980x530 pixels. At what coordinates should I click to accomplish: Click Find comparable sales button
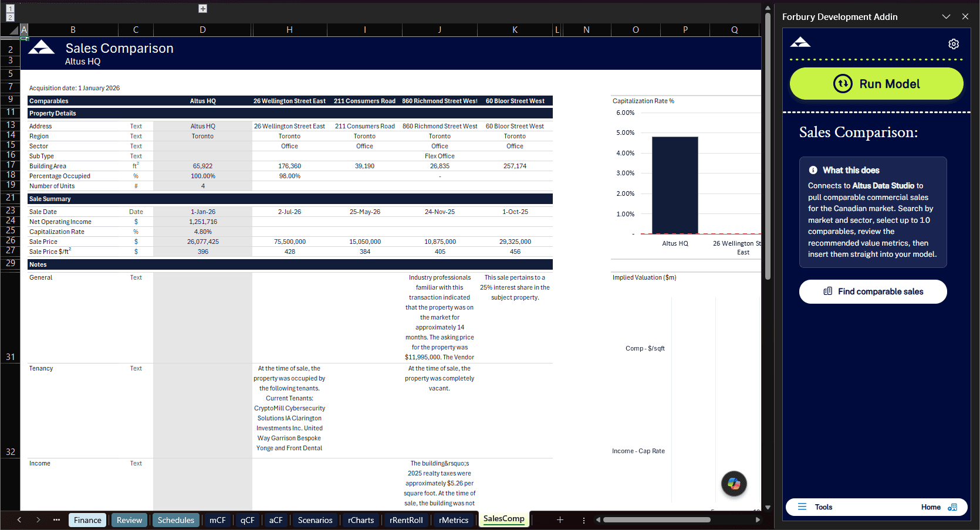[x=873, y=291]
